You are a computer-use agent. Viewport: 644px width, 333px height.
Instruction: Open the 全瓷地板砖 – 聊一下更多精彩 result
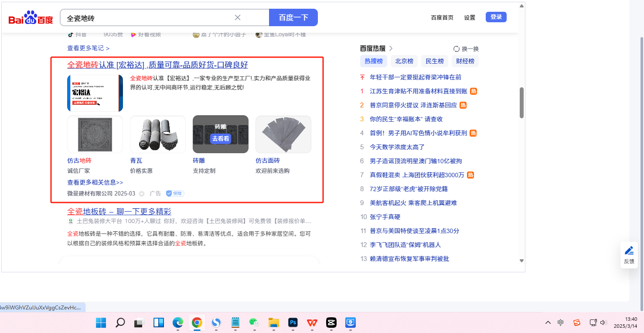119,212
